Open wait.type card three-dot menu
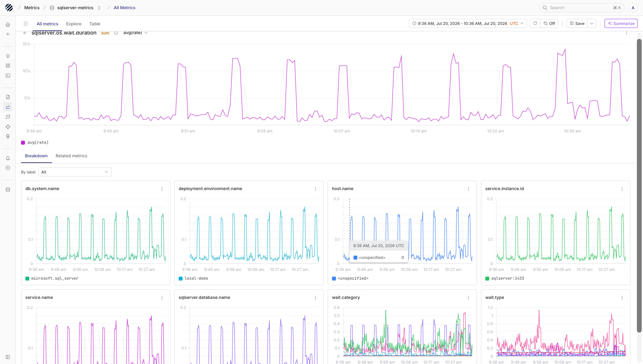This screenshot has width=643, height=364. click(622, 298)
